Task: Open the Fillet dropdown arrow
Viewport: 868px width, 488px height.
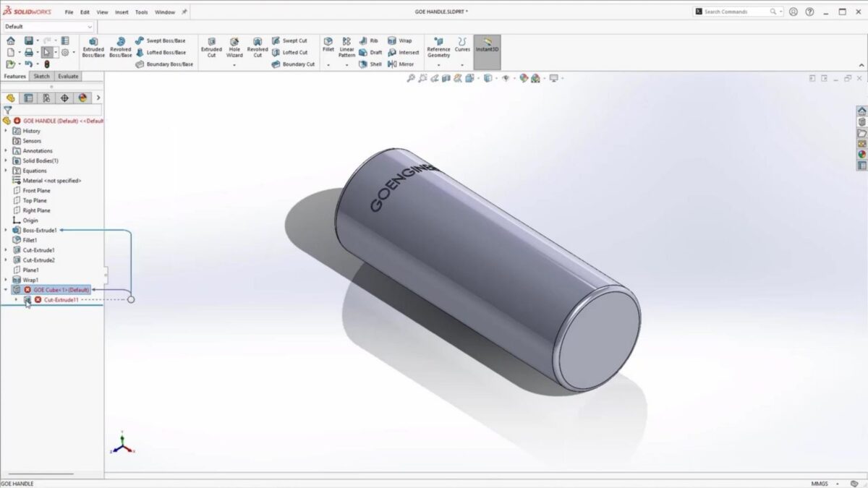Action: (x=328, y=65)
